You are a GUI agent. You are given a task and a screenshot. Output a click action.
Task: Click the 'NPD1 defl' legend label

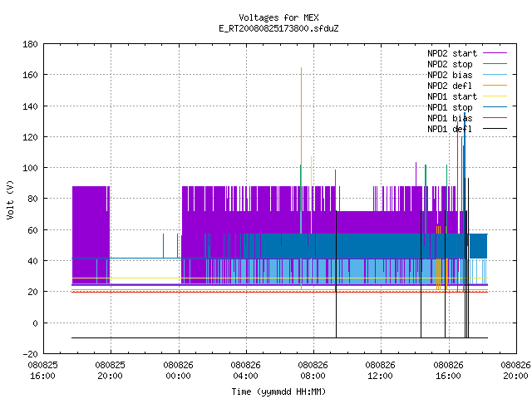coord(450,129)
